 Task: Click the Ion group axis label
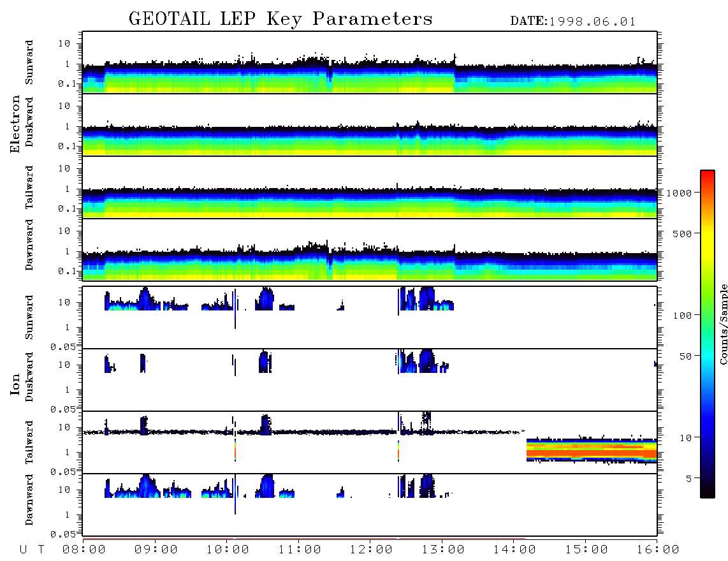point(15,384)
